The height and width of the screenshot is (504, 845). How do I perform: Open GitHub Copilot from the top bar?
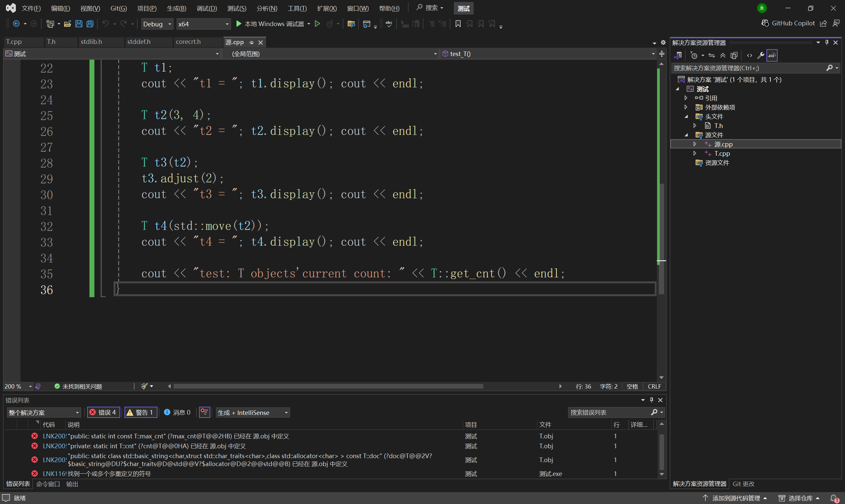coord(788,23)
